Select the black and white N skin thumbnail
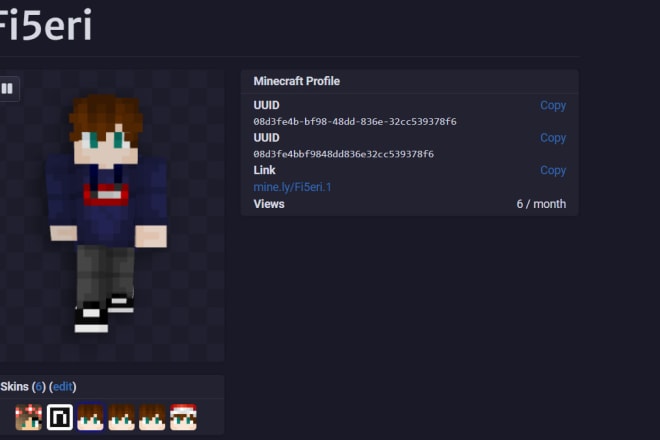 tap(60, 417)
